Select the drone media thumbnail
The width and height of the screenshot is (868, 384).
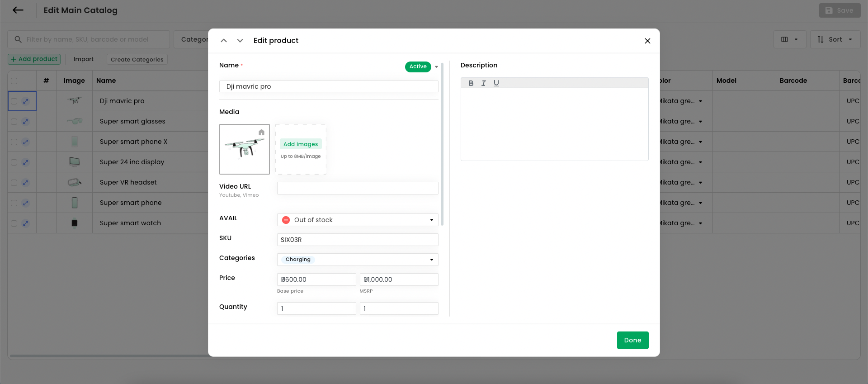click(245, 149)
